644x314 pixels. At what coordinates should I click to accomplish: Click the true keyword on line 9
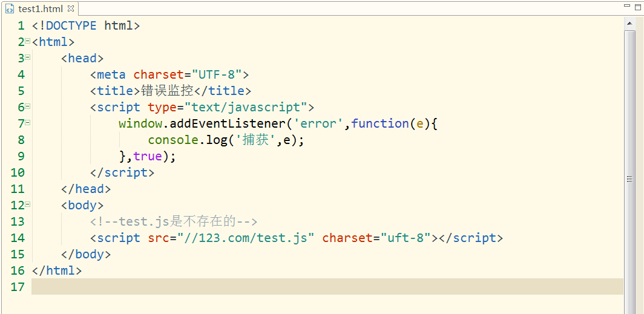point(148,156)
